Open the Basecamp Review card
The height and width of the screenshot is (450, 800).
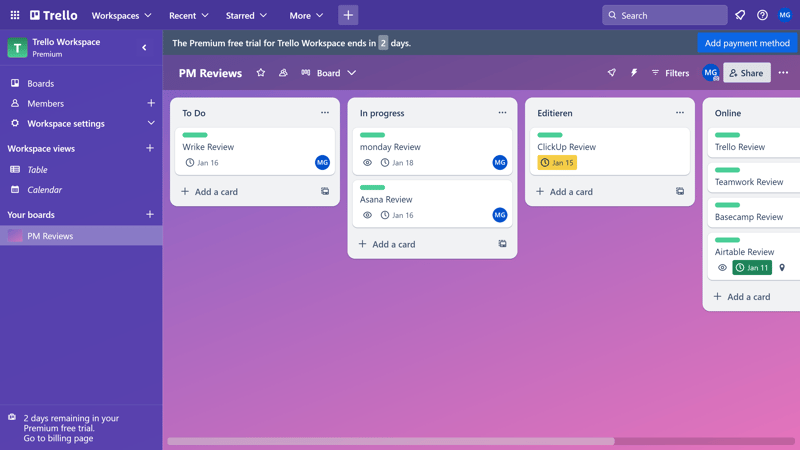coord(754,212)
